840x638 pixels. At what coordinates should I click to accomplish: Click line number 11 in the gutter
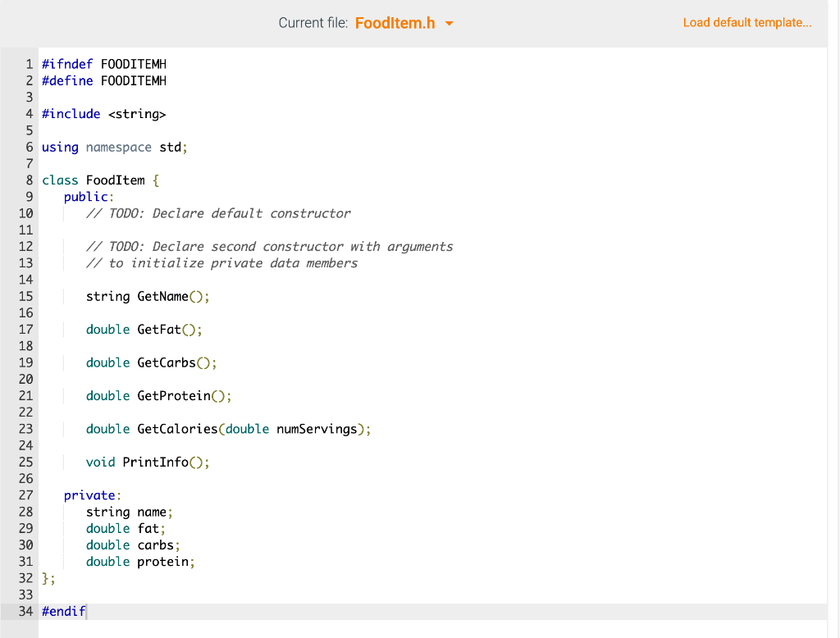25,230
